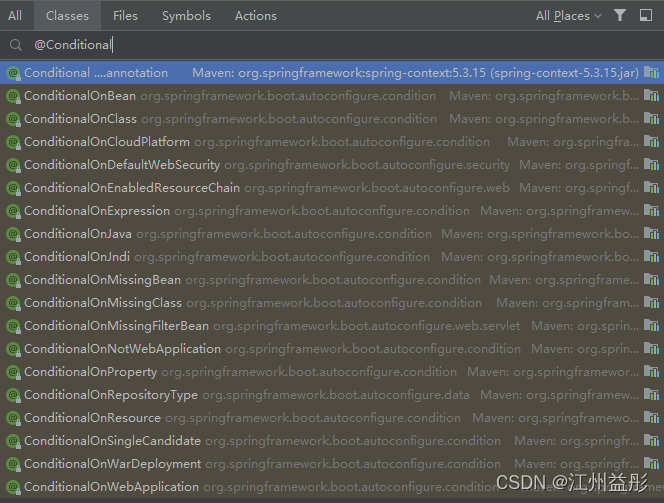Click annotation icon beside ConditionalOnMissingBean

14,280
